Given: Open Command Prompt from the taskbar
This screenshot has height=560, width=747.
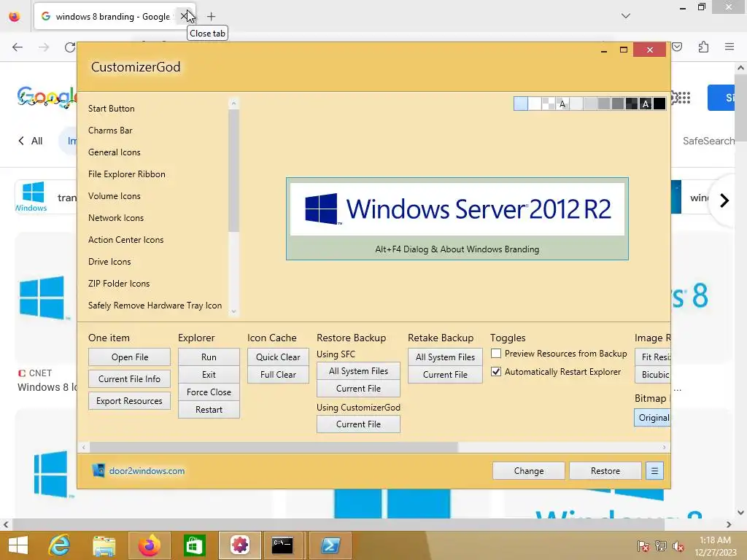Looking at the screenshot, I should pyautogui.click(x=283, y=545).
